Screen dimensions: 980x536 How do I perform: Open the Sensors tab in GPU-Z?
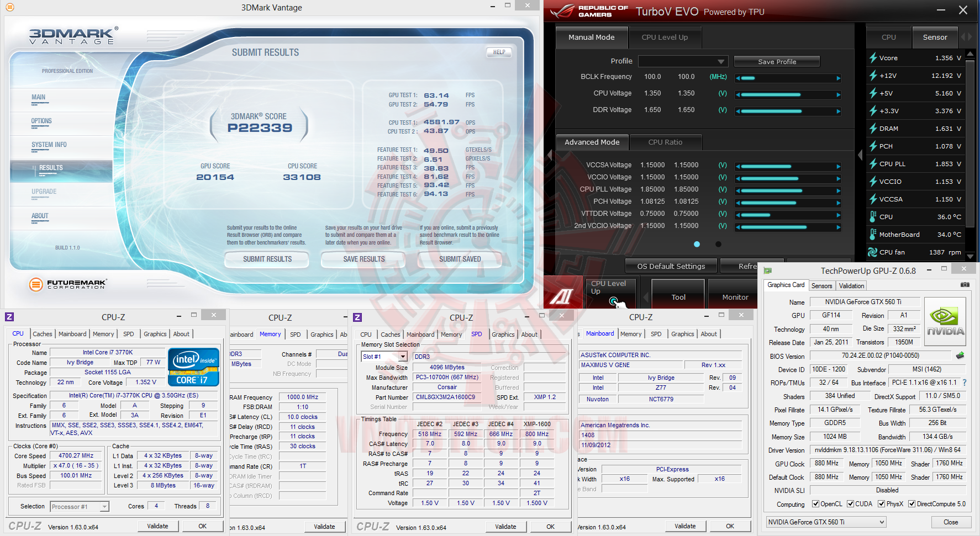click(821, 286)
